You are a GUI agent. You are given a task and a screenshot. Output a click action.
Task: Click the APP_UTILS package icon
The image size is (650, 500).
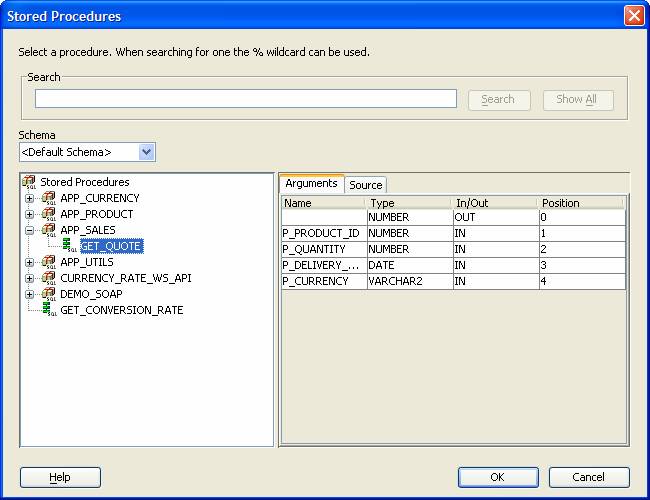tap(48, 262)
